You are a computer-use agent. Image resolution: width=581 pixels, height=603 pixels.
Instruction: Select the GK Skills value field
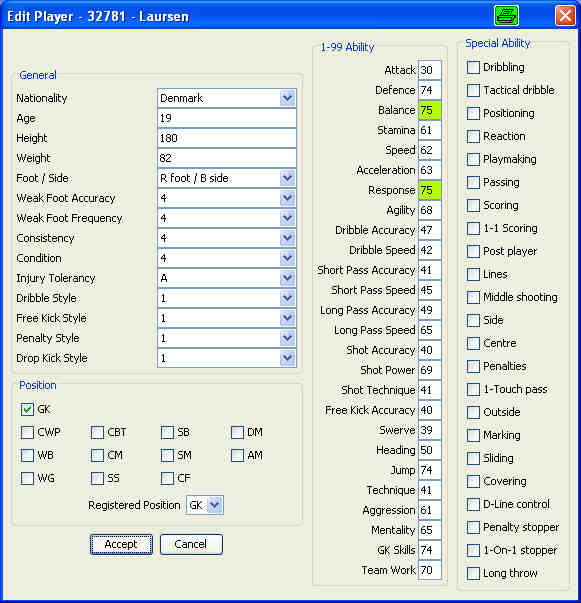pyautogui.click(x=430, y=550)
